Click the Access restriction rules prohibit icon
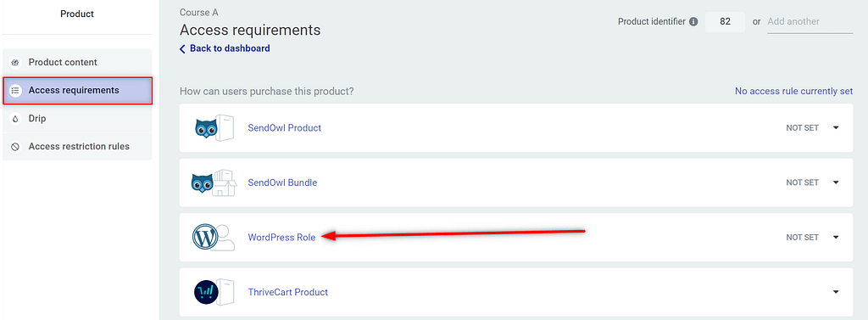This screenshot has height=320, width=868. pyautogui.click(x=15, y=147)
